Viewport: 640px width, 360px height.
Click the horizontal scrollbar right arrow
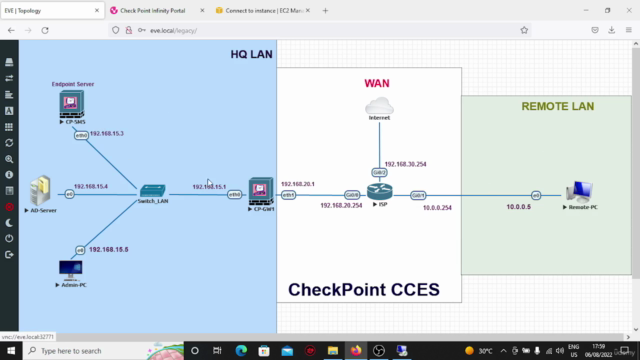(628, 337)
